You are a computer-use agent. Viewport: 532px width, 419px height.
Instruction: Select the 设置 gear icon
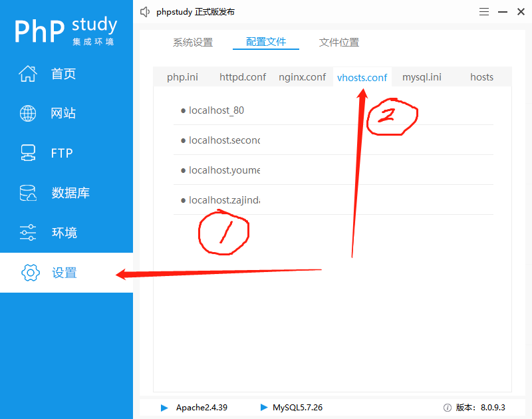[x=31, y=273]
